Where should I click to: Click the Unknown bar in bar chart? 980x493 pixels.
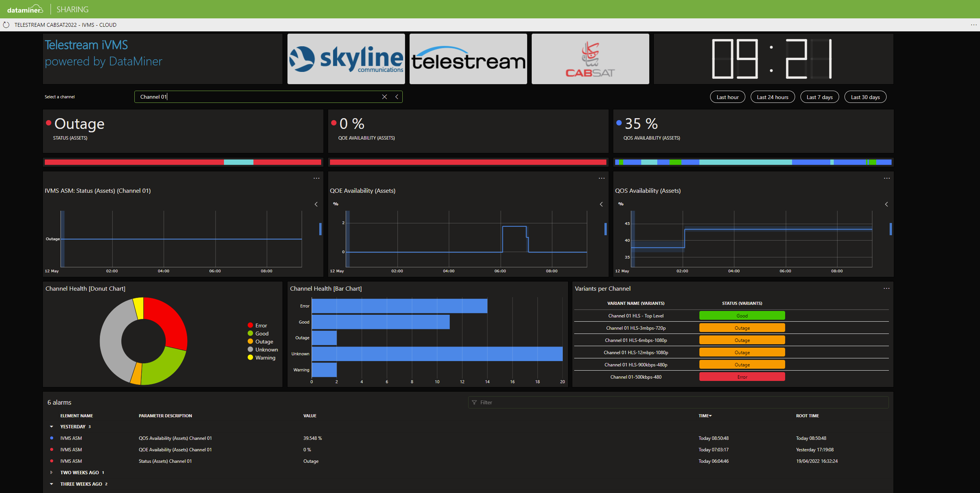point(437,354)
